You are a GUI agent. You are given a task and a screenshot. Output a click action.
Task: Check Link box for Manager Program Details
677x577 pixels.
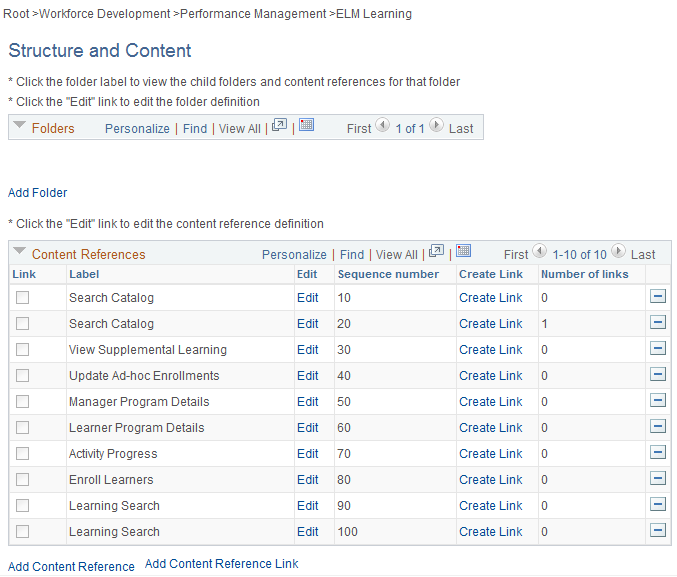(x=22, y=402)
